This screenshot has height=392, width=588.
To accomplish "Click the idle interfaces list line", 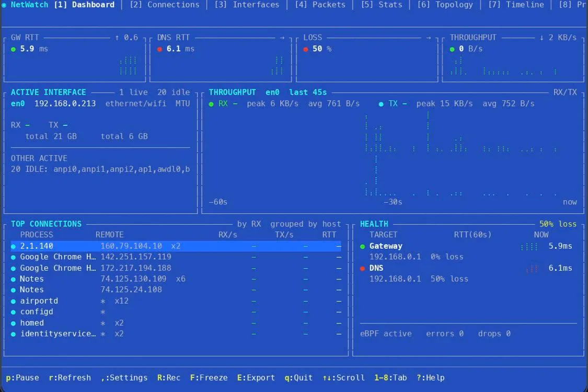I will point(100,169).
